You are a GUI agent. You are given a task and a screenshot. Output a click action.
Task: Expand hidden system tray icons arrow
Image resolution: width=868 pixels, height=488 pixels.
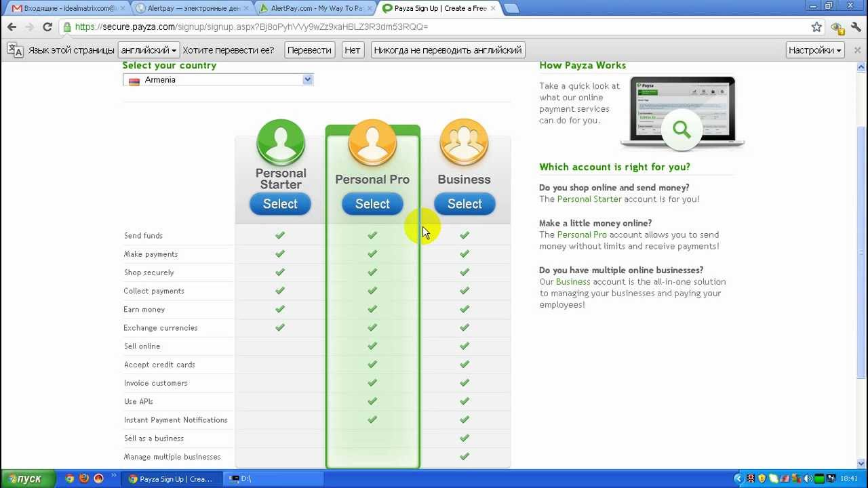coord(738,479)
